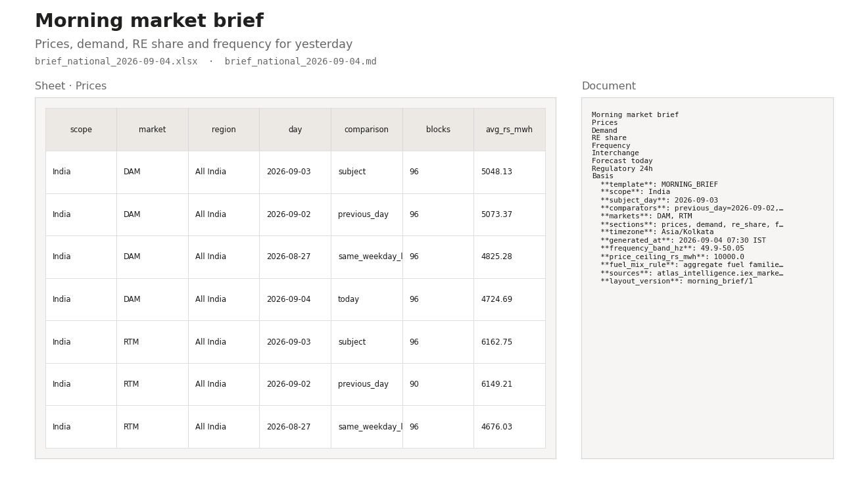Click the "Interchange" line in the document

[615, 153]
